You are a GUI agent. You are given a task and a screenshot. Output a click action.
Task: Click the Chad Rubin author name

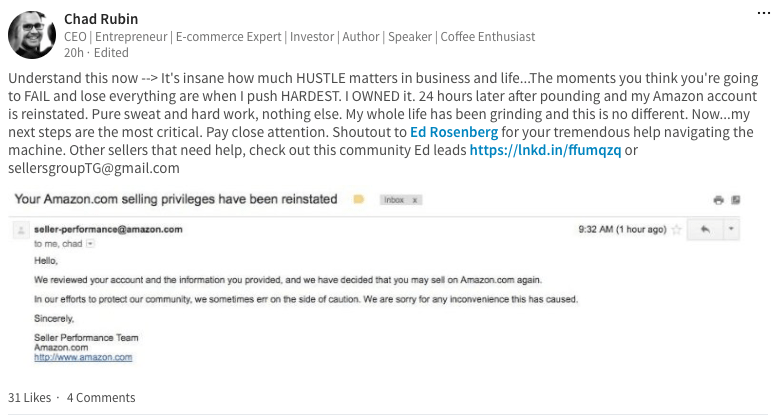tap(101, 19)
